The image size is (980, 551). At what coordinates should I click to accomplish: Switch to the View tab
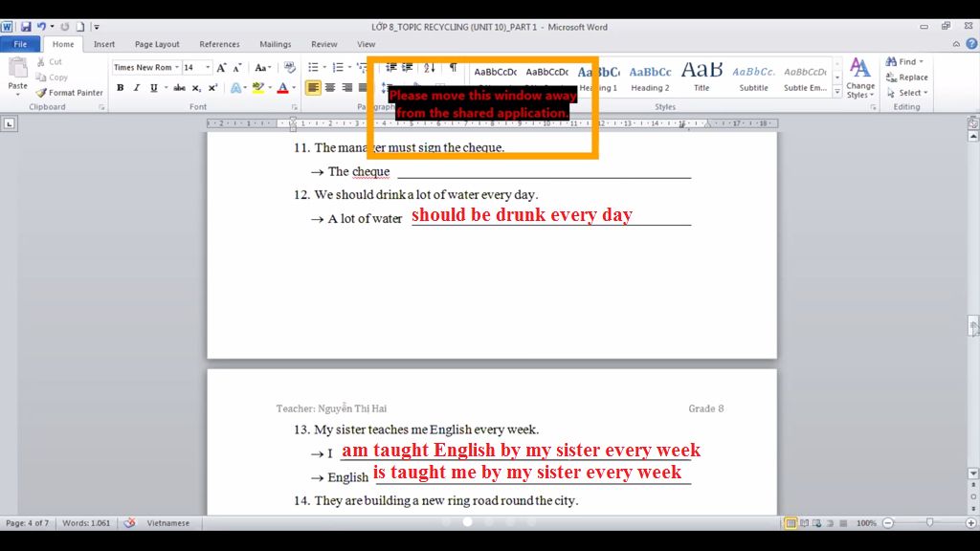(x=367, y=44)
